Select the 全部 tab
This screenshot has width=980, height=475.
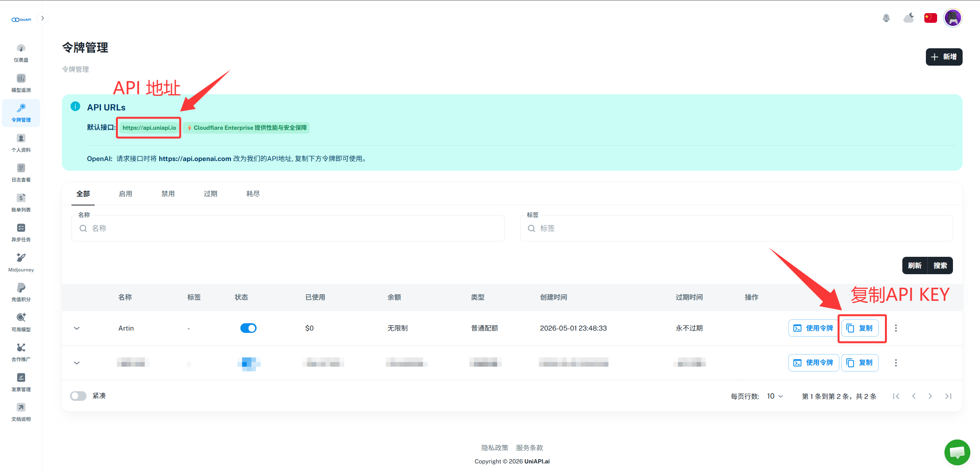point(83,194)
